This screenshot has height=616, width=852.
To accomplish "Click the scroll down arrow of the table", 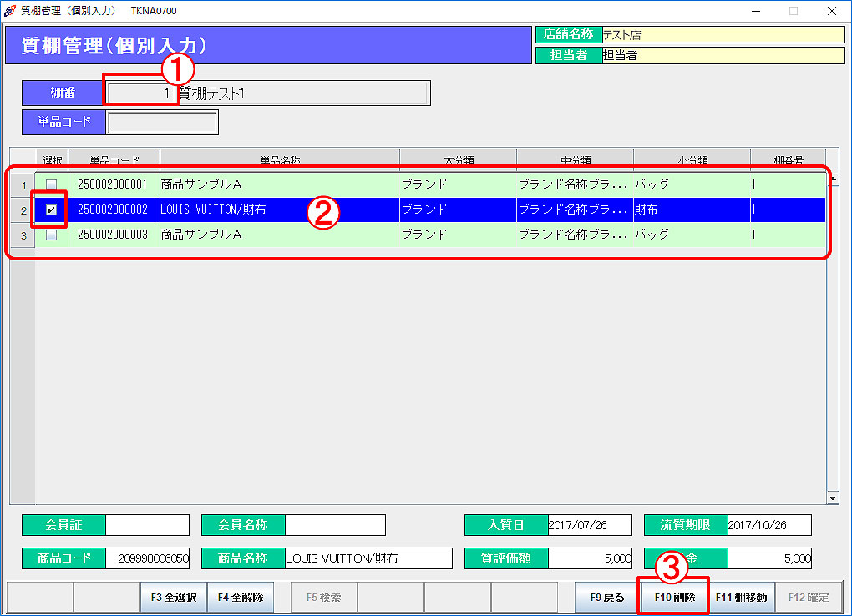I will pos(832,497).
